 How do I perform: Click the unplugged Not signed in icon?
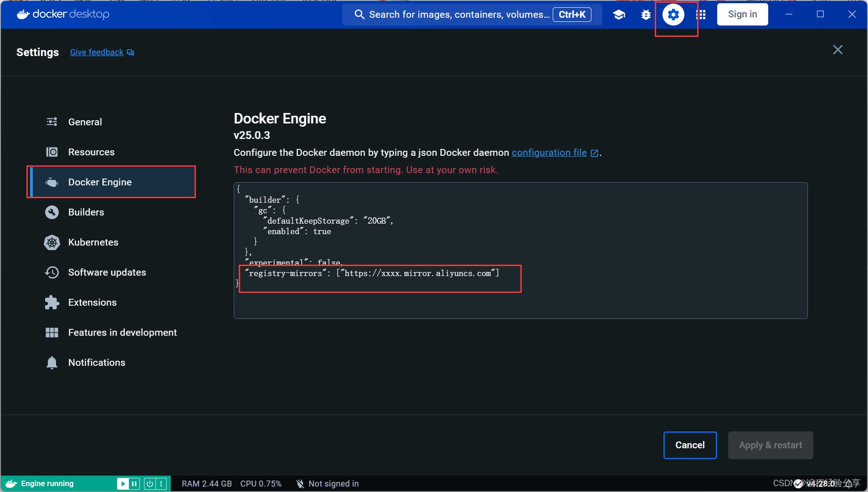click(300, 483)
